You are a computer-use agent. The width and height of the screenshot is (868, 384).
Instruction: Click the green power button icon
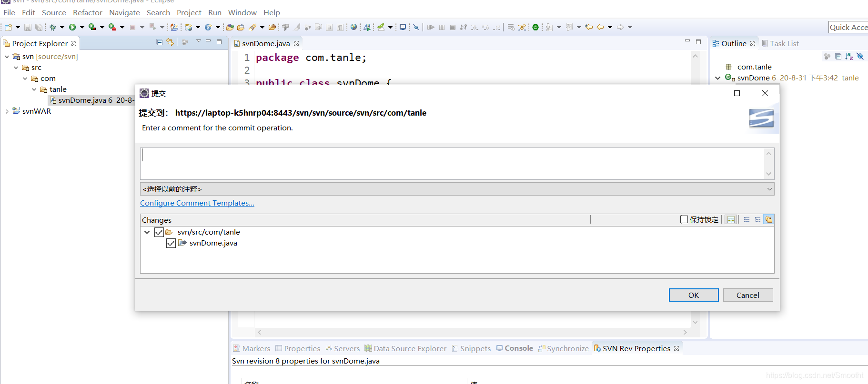point(535,27)
